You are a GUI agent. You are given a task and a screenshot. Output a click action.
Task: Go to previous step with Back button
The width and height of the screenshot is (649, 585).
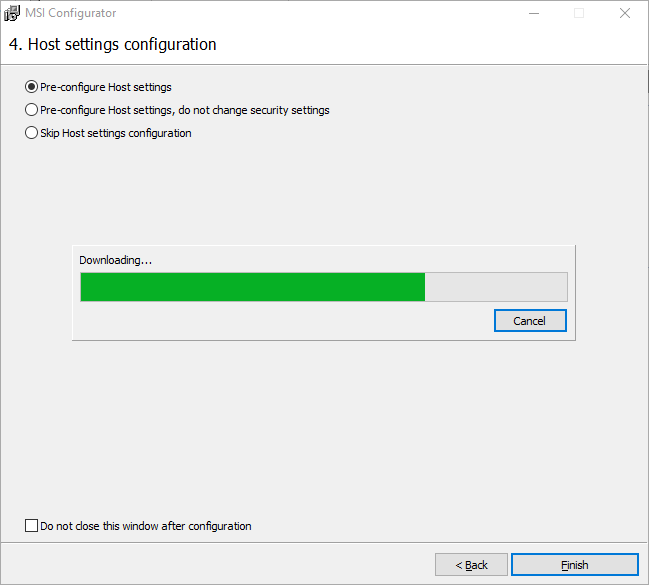point(472,565)
